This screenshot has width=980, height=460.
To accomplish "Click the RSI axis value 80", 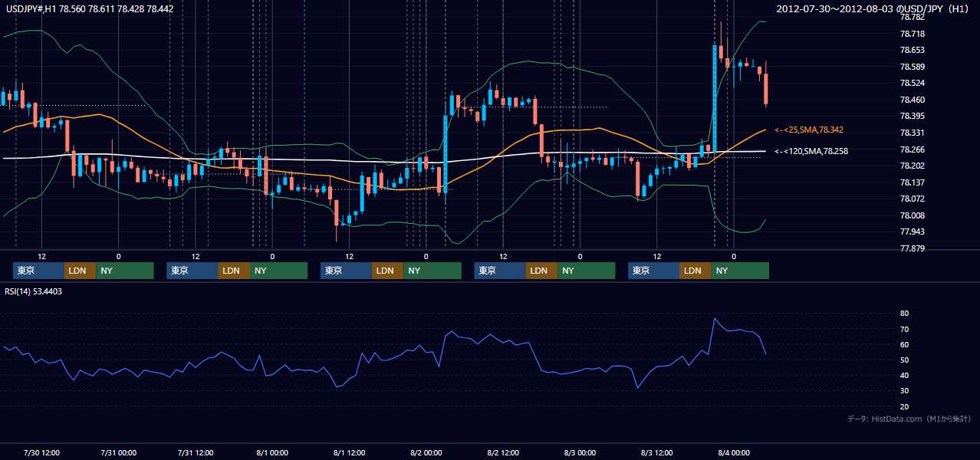I will pyautogui.click(x=905, y=314).
